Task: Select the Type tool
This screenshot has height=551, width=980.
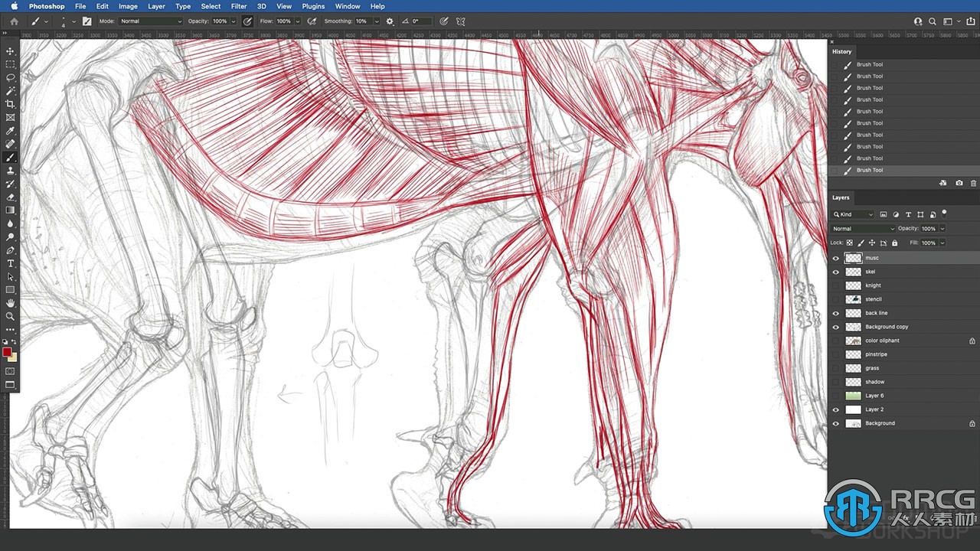Action: coord(11,263)
